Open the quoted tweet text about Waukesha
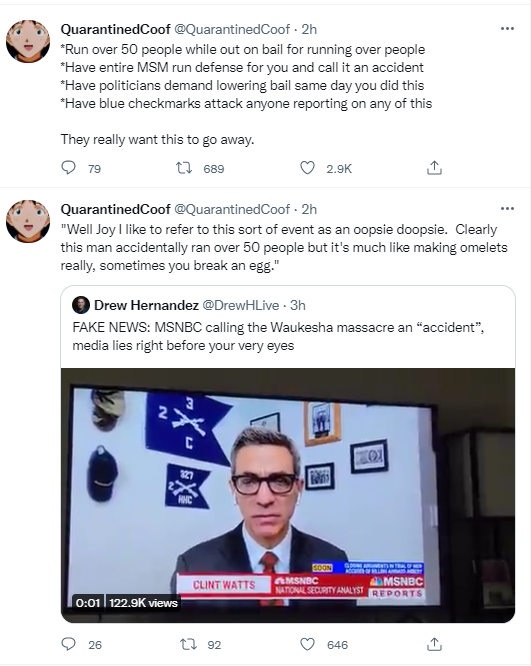The width and height of the screenshot is (531, 666). 278,336
